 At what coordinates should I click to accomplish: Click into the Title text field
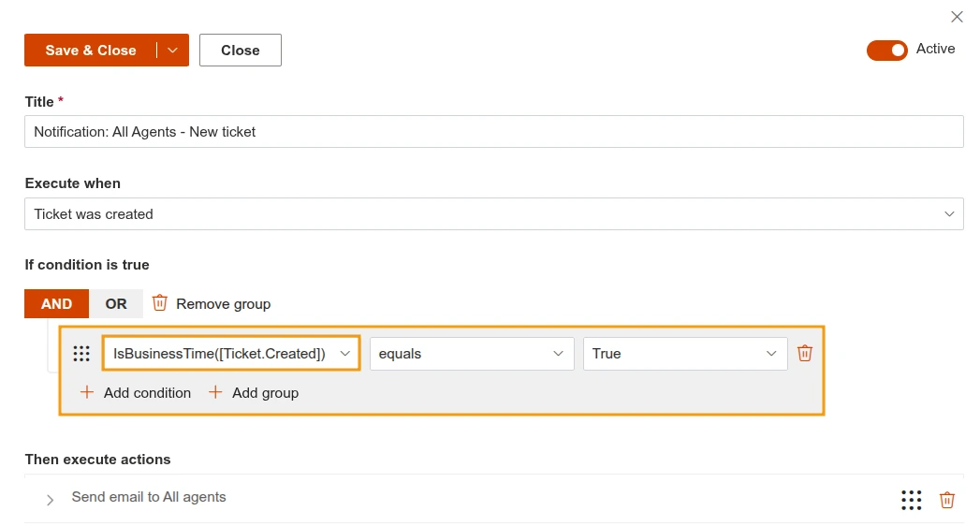493,132
